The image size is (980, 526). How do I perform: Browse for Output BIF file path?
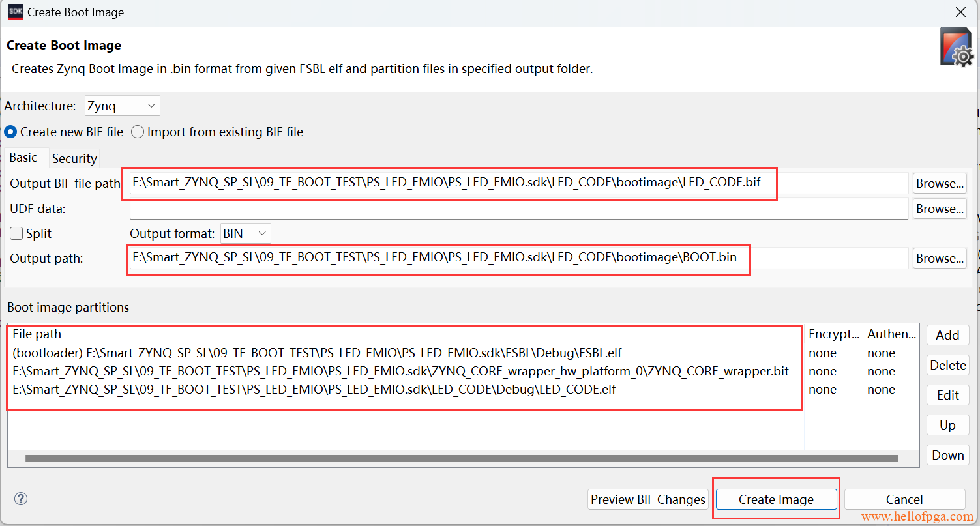(x=940, y=183)
